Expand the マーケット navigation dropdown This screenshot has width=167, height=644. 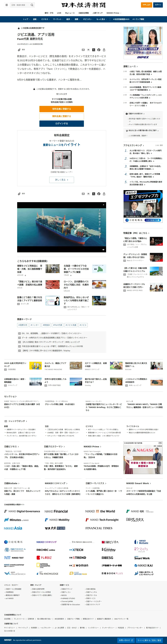click(x=58, y=19)
